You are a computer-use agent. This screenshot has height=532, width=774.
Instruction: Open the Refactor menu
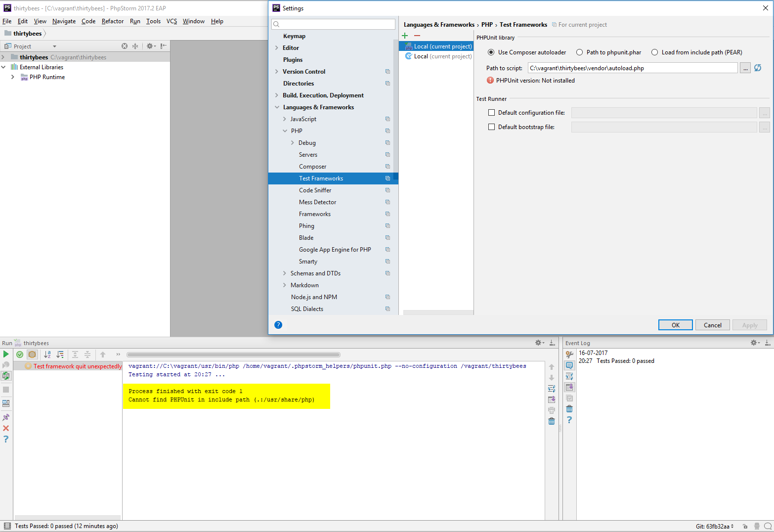coord(112,21)
